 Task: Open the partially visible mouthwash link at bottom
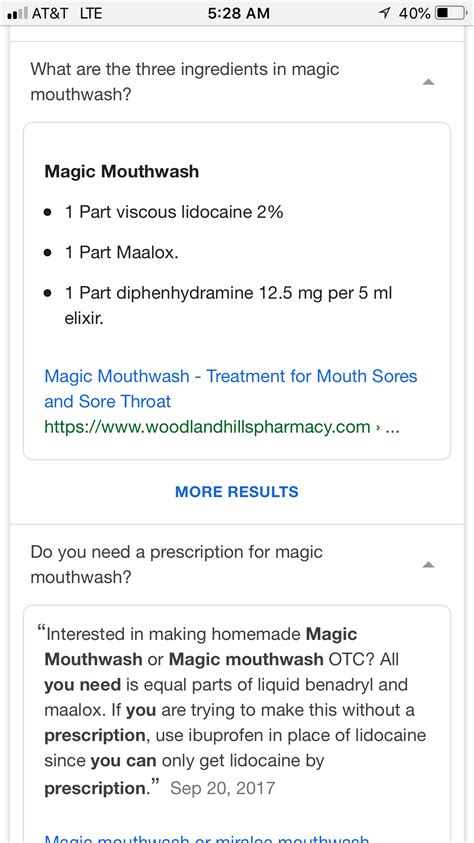coord(207,838)
